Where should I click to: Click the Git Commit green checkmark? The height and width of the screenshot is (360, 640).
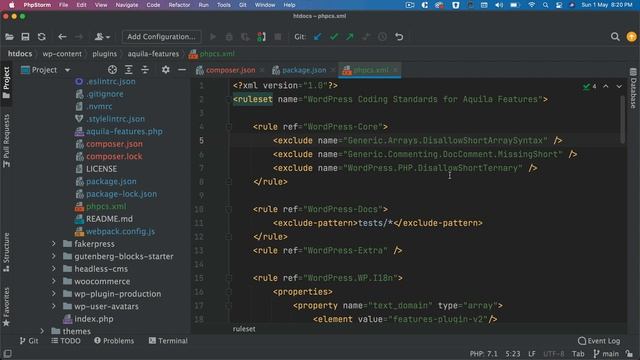334,37
